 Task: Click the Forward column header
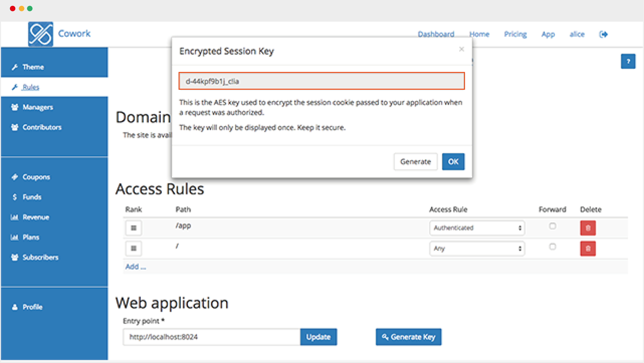point(552,209)
